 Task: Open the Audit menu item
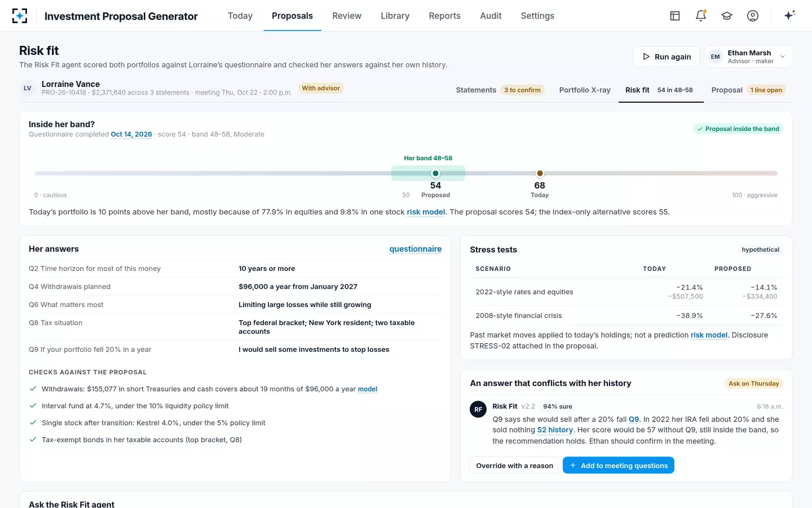(491, 16)
